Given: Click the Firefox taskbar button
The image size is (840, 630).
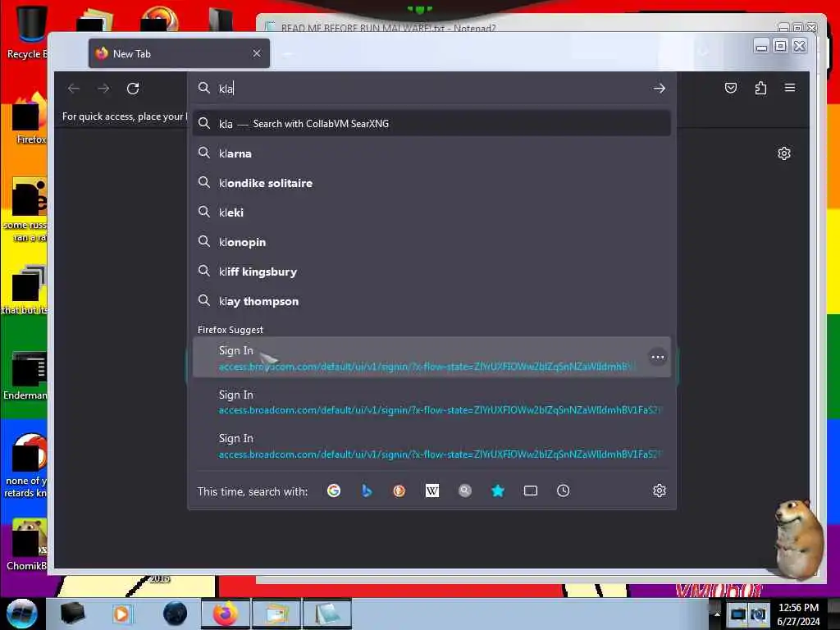Looking at the screenshot, I should pos(226,614).
